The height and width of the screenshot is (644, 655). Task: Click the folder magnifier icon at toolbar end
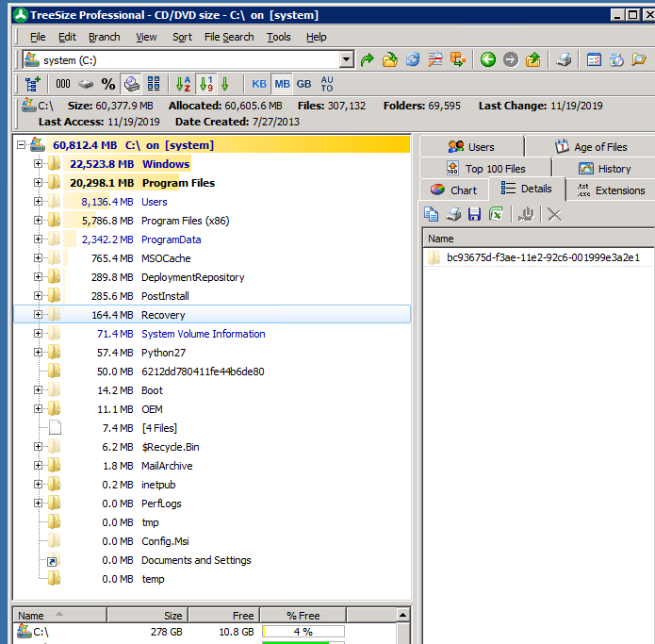click(639, 59)
